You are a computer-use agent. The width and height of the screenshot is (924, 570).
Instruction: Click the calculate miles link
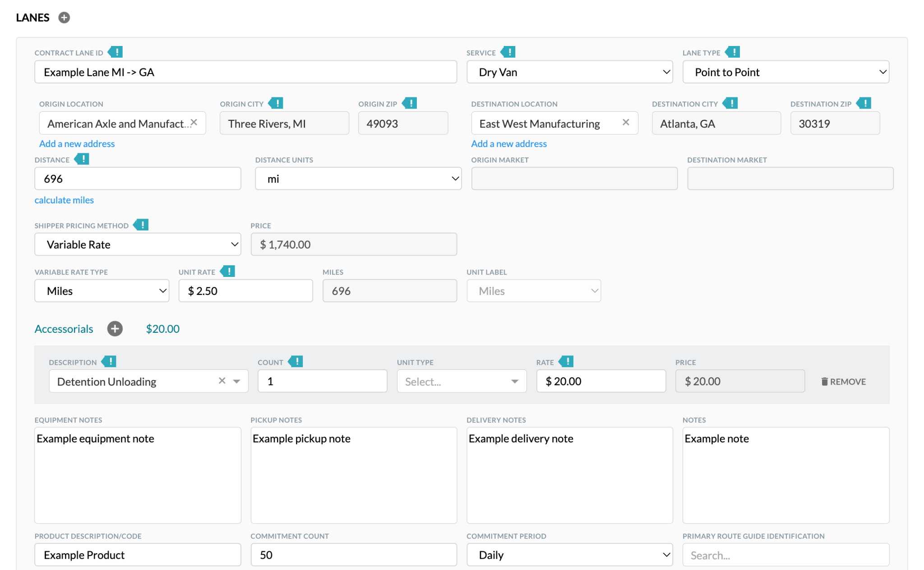(64, 200)
